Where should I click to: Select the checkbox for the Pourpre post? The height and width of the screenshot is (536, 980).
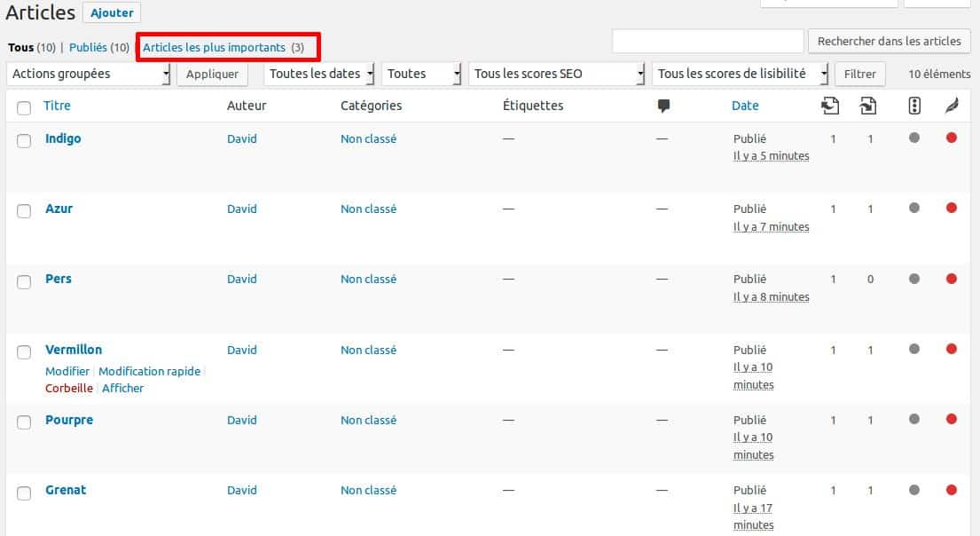coord(24,422)
